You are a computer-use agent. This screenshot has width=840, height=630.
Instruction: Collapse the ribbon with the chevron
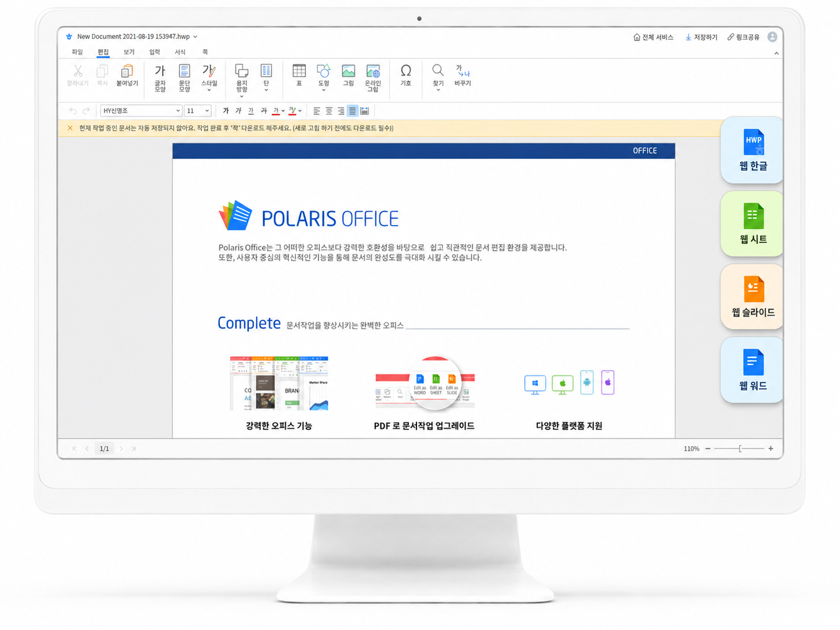click(776, 53)
